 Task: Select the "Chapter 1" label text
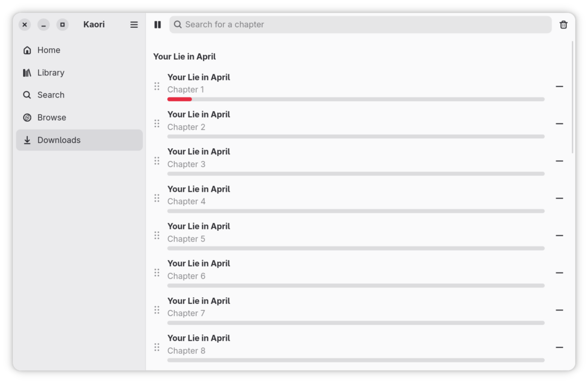click(186, 90)
